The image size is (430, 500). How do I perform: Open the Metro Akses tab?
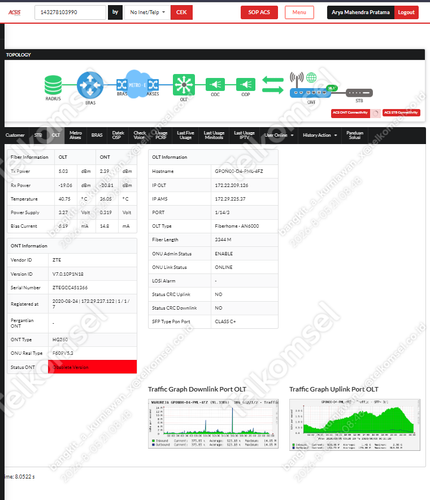point(75,135)
